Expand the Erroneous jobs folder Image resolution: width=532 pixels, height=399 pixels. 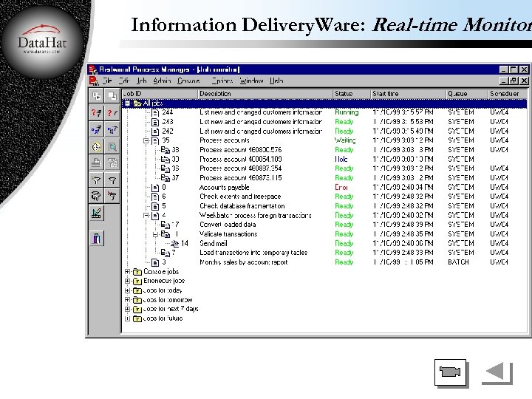coord(127,281)
